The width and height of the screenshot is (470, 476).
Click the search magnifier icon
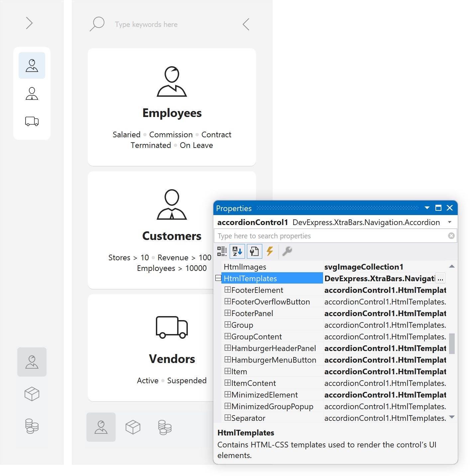coord(97,24)
